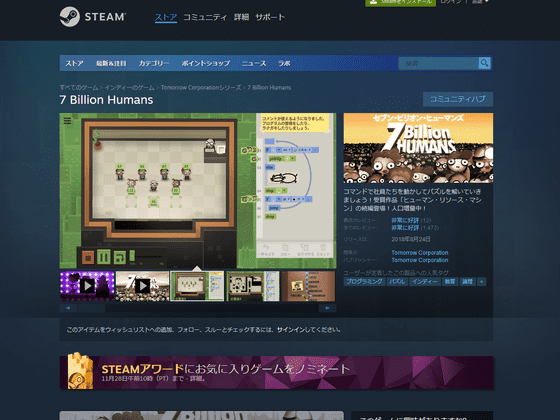The image size is (560, 420).
Task: Click the main game screenshot
Action: tap(198, 191)
